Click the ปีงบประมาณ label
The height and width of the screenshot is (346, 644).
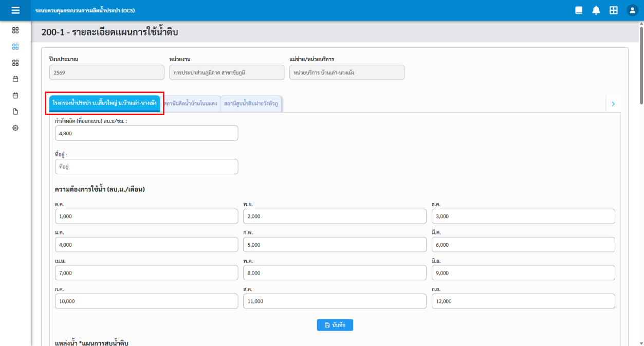[64, 59]
